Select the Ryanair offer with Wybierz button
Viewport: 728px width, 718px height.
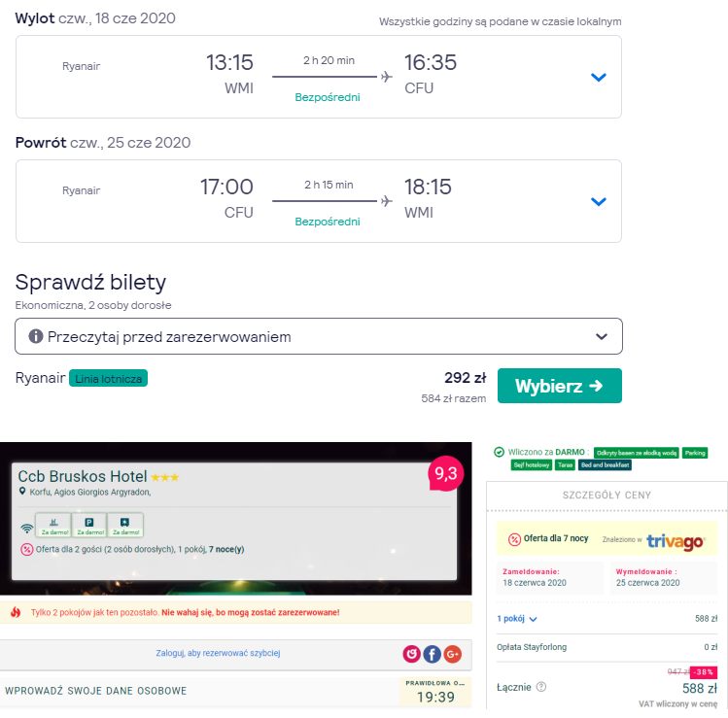tap(560, 386)
